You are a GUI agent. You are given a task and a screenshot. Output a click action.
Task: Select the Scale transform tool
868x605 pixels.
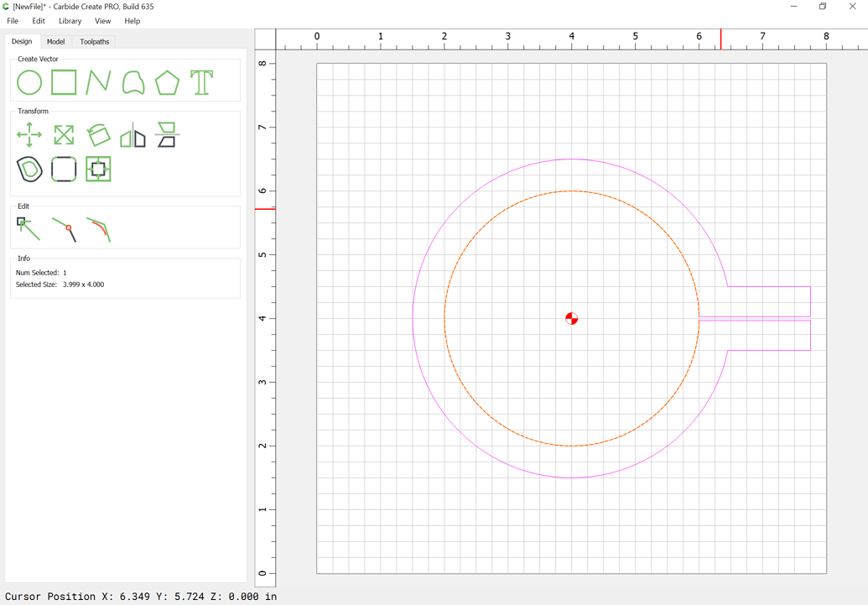[64, 134]
